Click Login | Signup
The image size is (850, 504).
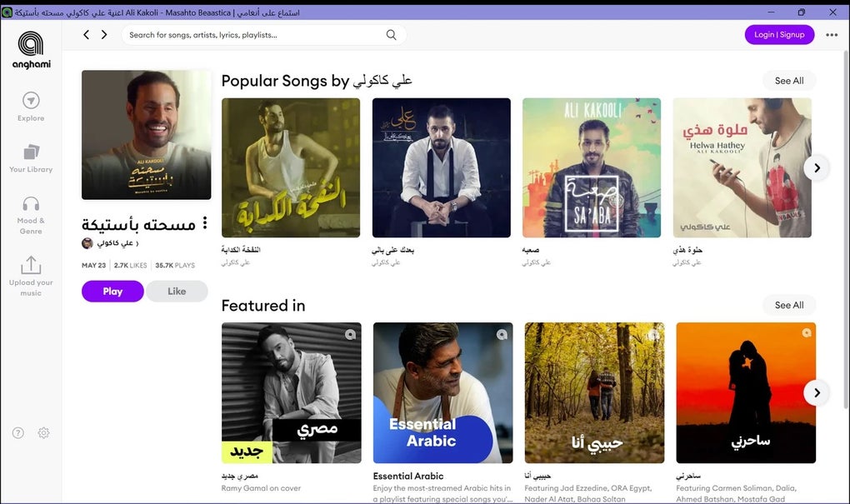click(779, 34)
